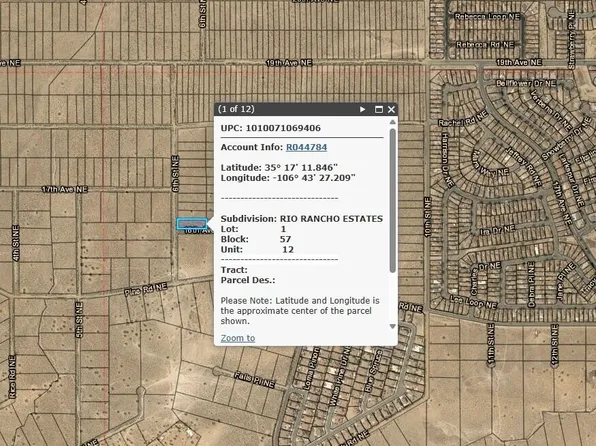The width and height of the screenshot is (596, 446).
Task: Show next parcel result in popup
Action: [362, 110]
